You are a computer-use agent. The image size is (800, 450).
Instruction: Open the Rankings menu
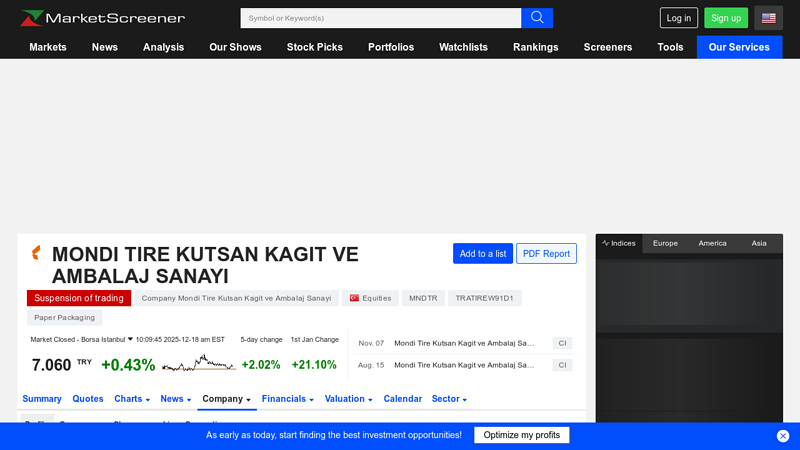536,47
